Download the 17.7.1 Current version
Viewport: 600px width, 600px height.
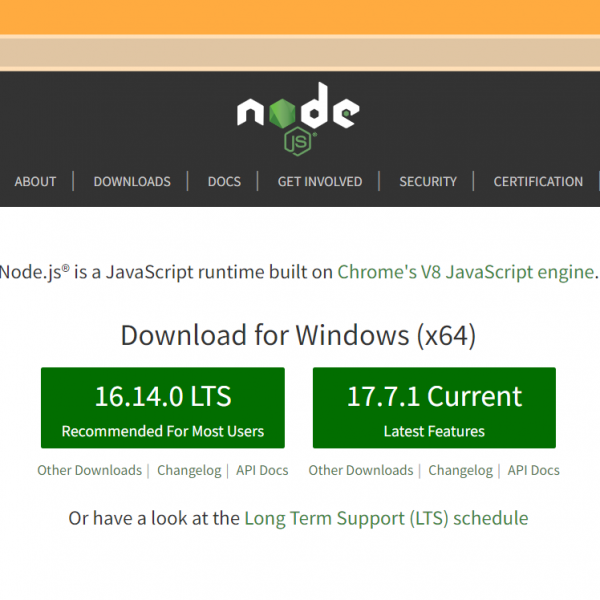(434, 408)
